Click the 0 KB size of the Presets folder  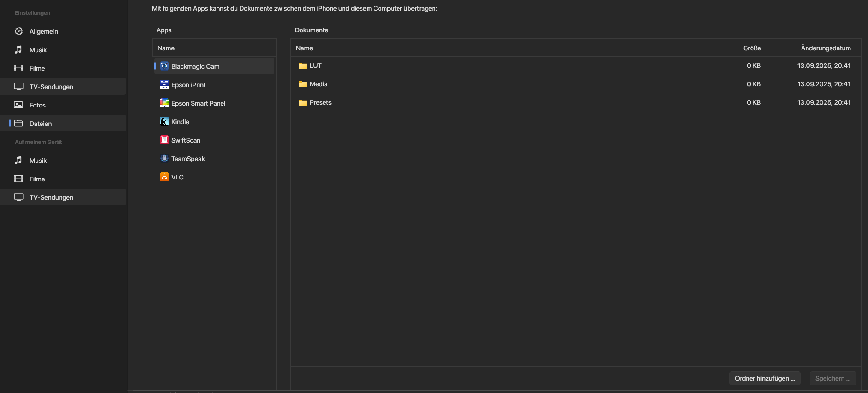(754, 102)
